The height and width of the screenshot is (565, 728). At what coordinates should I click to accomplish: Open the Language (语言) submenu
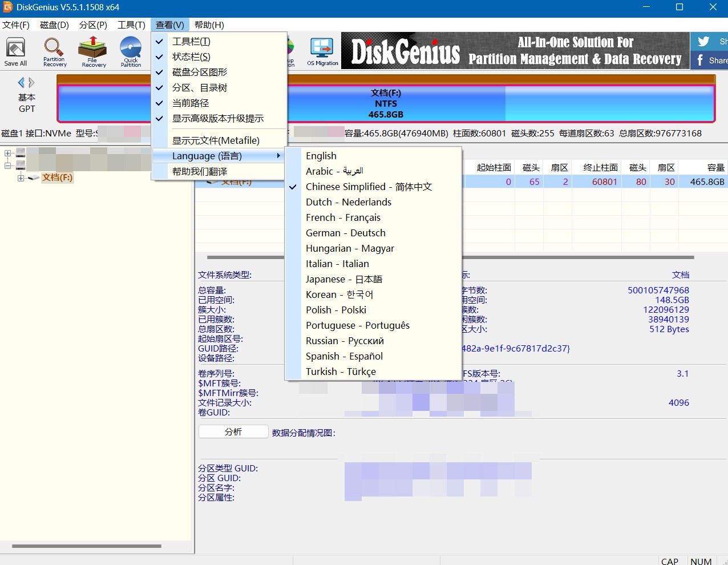point(219,156)
